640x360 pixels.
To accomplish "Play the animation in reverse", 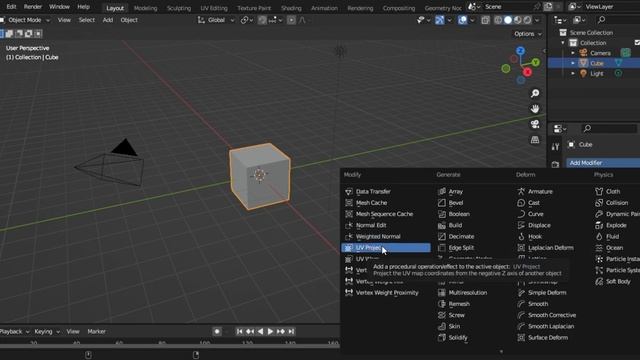I will click(x=260, y=331).
